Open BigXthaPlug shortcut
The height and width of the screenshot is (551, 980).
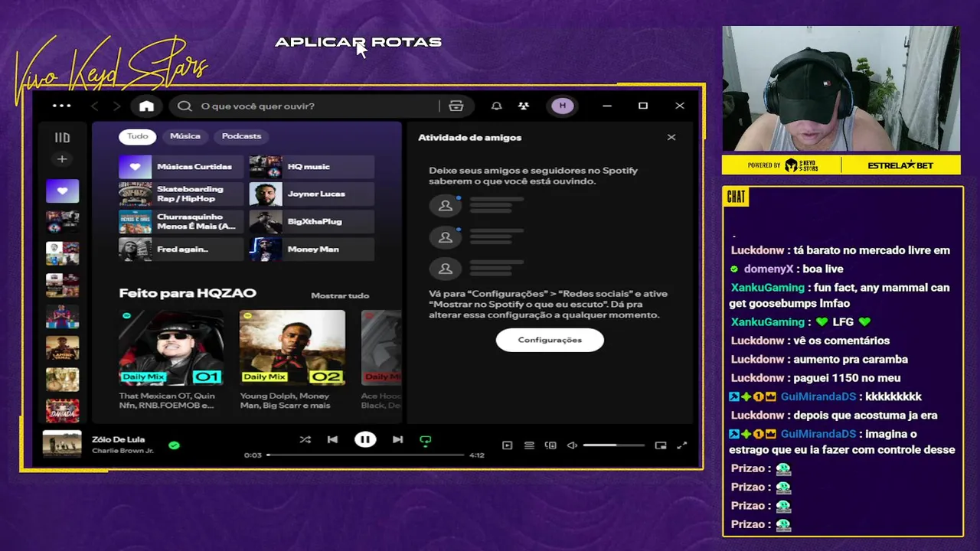click(312, 222)
